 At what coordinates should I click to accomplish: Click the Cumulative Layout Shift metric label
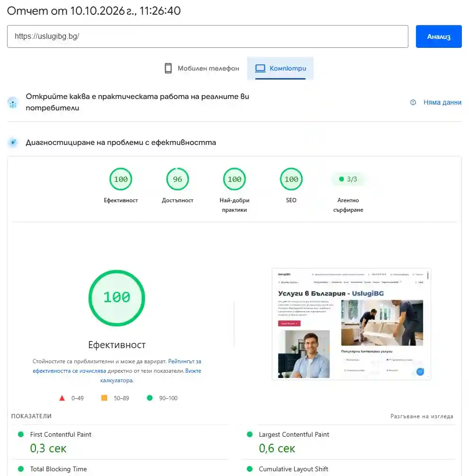(293, 469)
